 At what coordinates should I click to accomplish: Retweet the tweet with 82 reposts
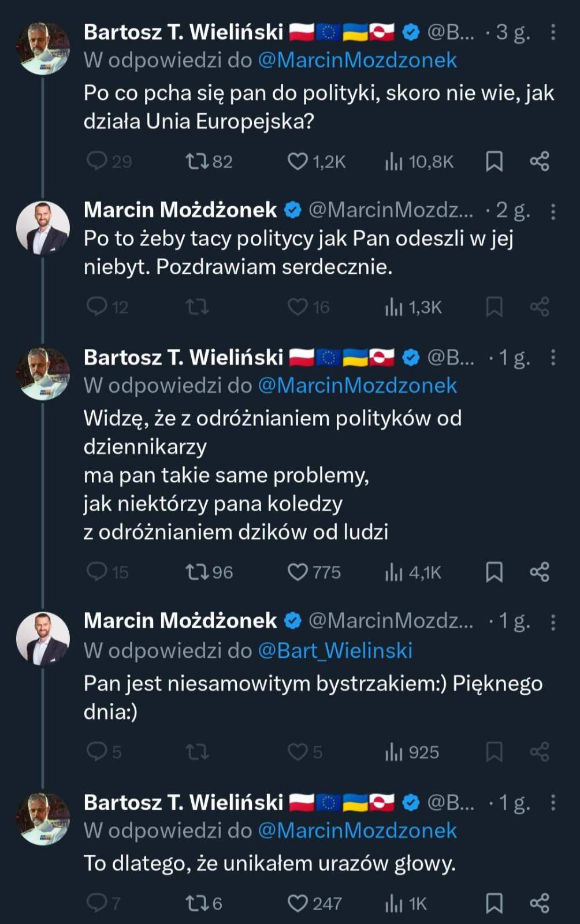[x=197, y=162]
